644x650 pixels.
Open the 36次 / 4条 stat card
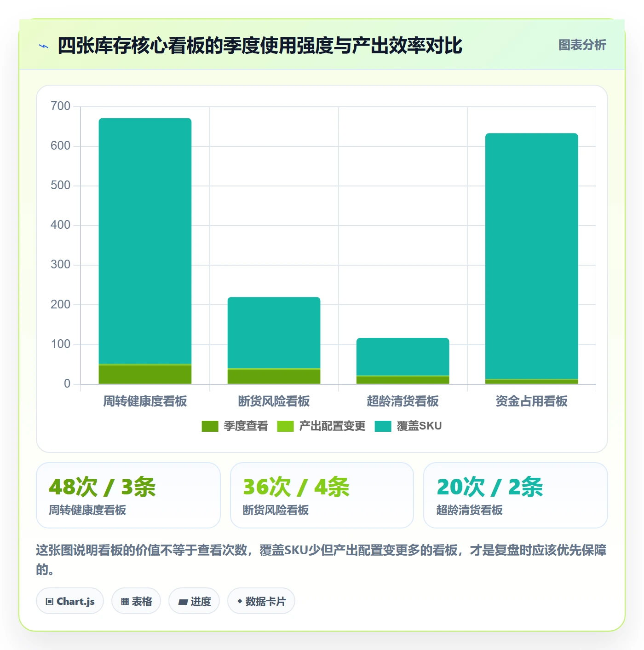(322, 495)
